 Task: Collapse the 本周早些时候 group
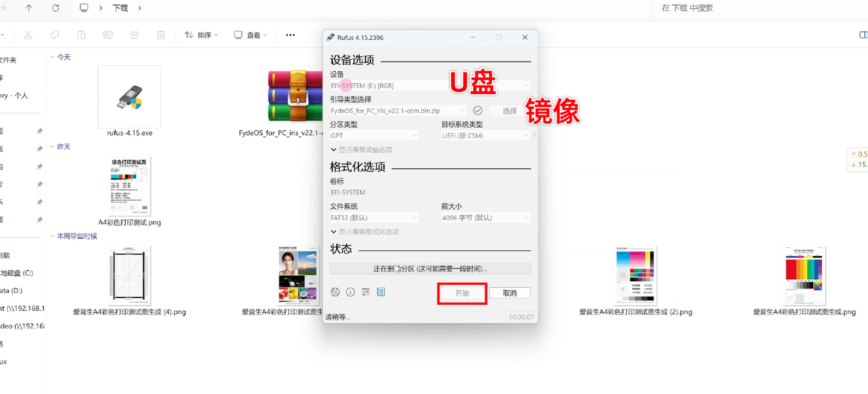click(x=52, y=236)
